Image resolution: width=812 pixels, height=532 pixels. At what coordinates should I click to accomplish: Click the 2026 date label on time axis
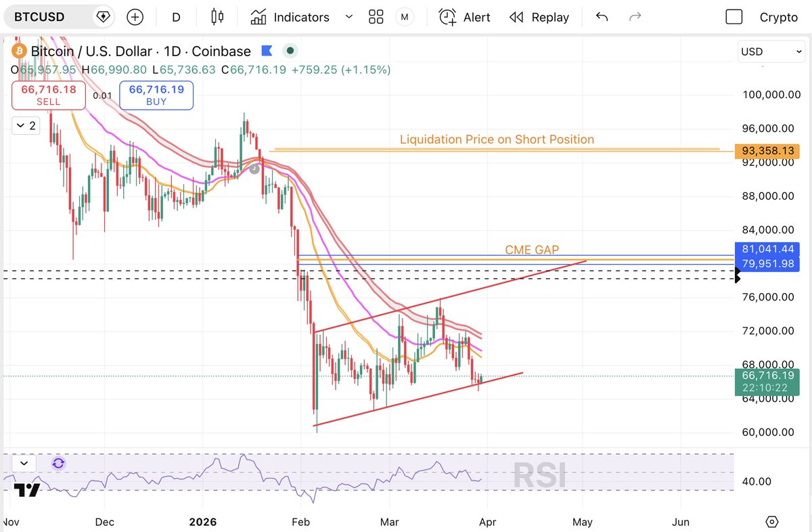(x=204, y=522)
